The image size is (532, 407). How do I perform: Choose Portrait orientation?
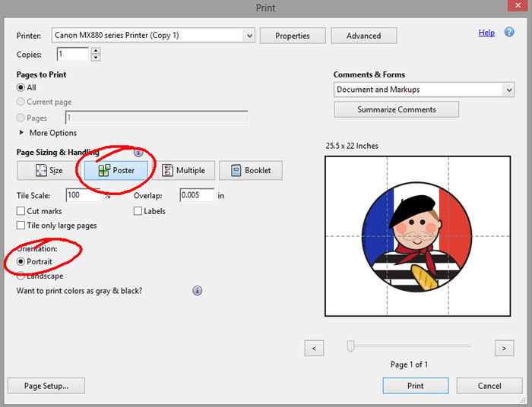[x=21, y=262]
